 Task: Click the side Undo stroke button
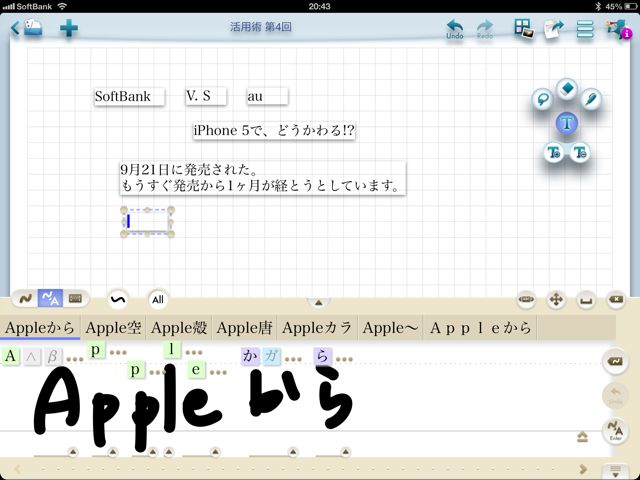tap(615, 396)
